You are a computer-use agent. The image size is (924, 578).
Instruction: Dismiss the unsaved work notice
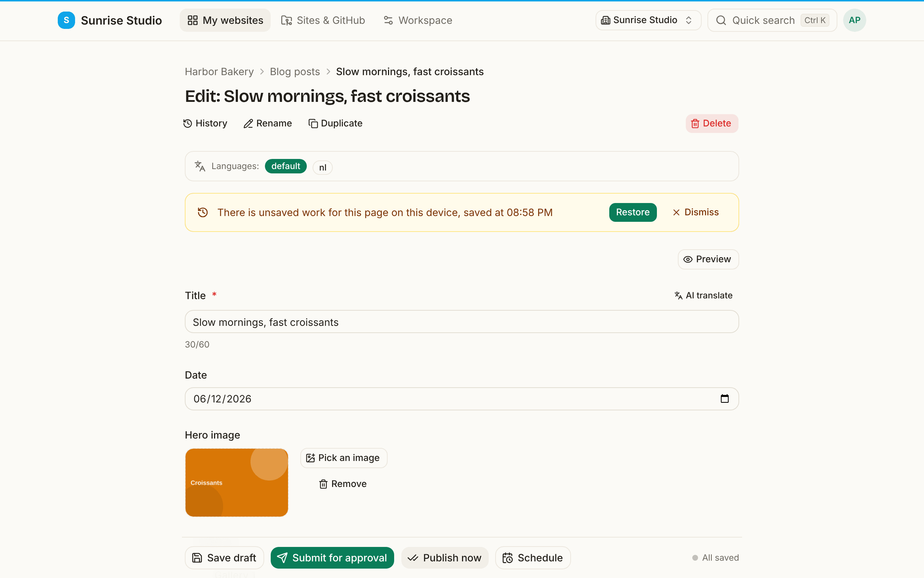click(696, 212)
